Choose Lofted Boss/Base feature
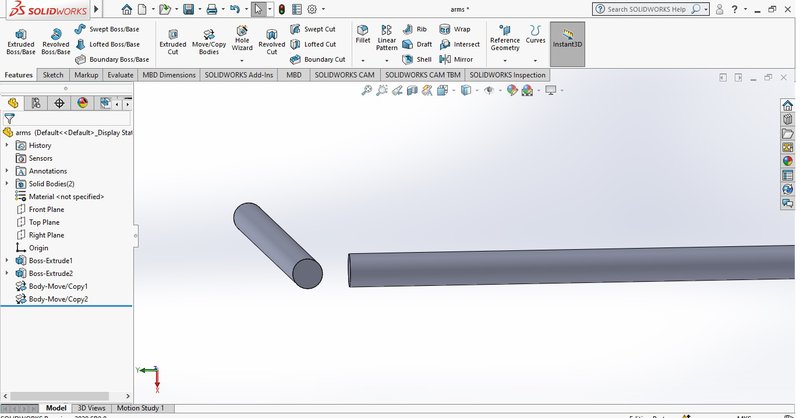The height and width of the screenshot is (418, 800). (x=108, y=44)
